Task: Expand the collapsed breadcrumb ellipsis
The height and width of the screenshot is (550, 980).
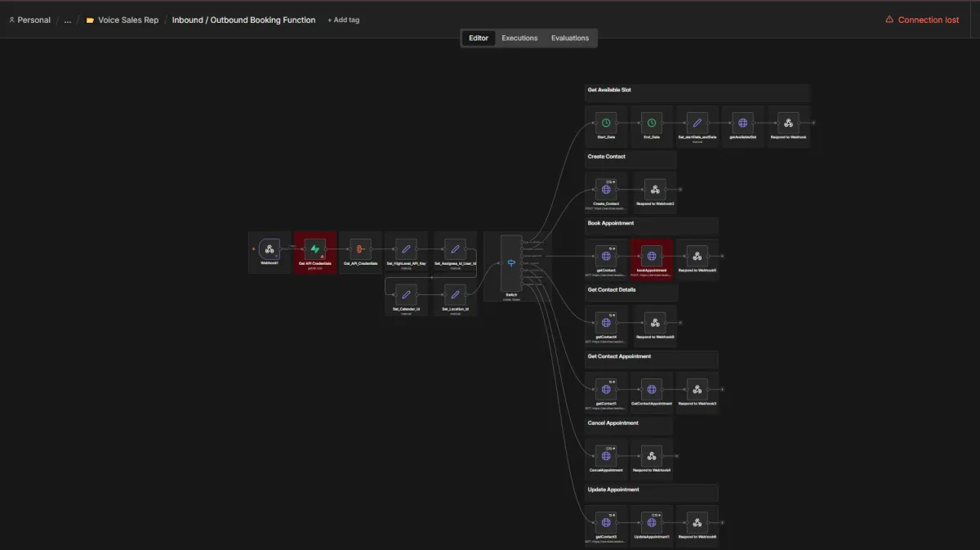Action: 68,20
